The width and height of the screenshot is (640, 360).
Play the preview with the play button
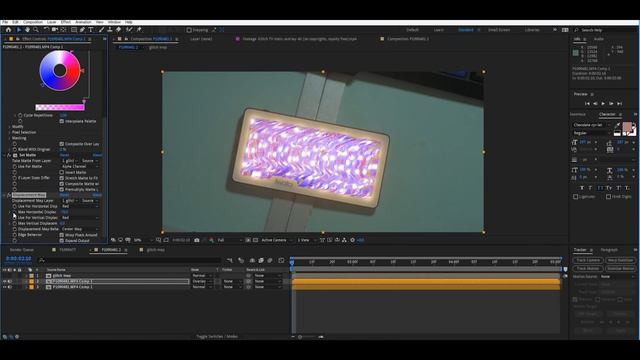pos(603,104)
